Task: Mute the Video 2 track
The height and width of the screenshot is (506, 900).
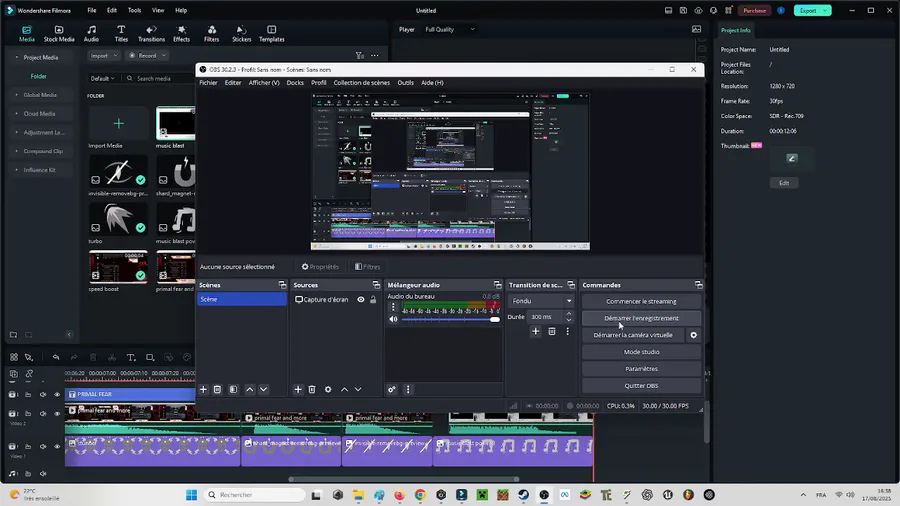Action: point(43,414)
